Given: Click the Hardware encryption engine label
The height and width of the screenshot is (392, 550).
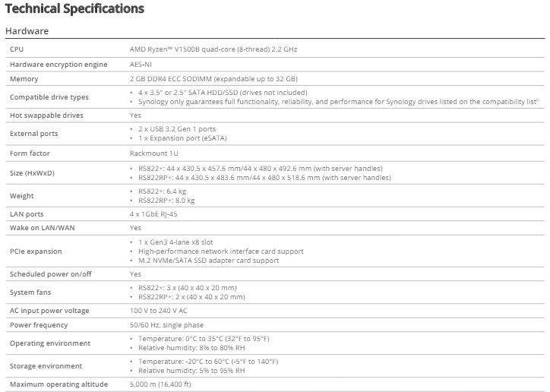Looking at the screenshot, I should 52,64.
